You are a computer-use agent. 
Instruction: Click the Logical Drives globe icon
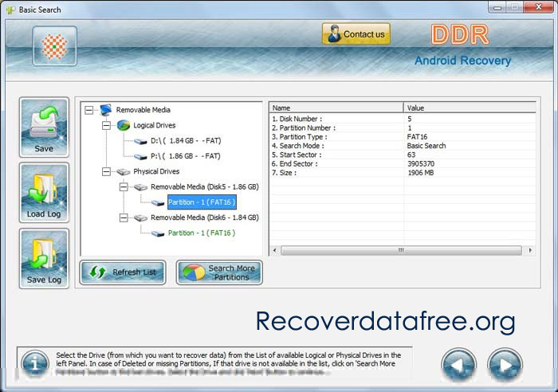tap(124, 125)
